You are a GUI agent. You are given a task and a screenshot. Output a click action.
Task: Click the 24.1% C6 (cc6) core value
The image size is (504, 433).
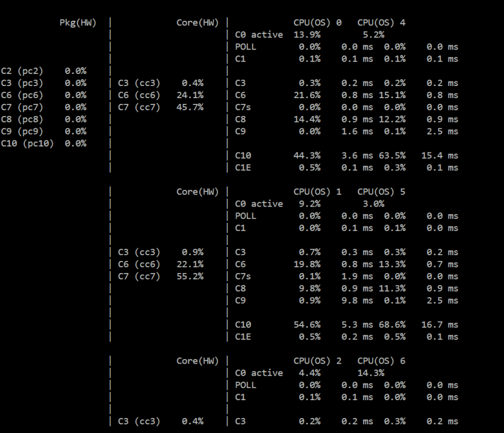[x=190, y=95]
